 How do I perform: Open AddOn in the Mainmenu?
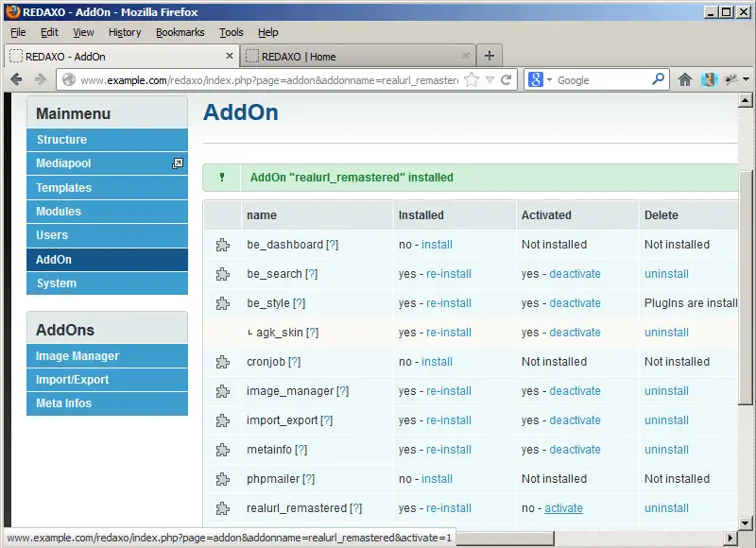click(x=107, y=259)
